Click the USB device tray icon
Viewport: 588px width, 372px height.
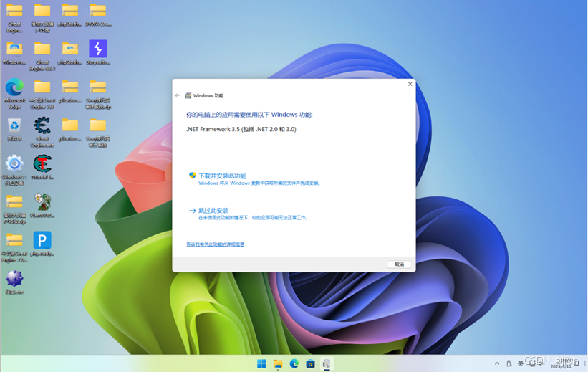click(509, 363)
